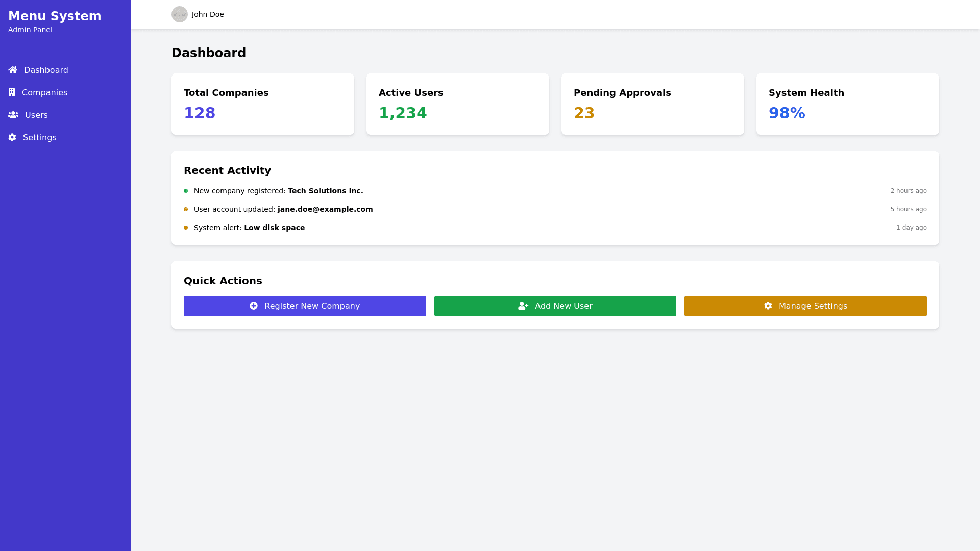Screen dimensions: 980x551
Task: Click the gear icon on Manage Settings button
Action: 768,306
